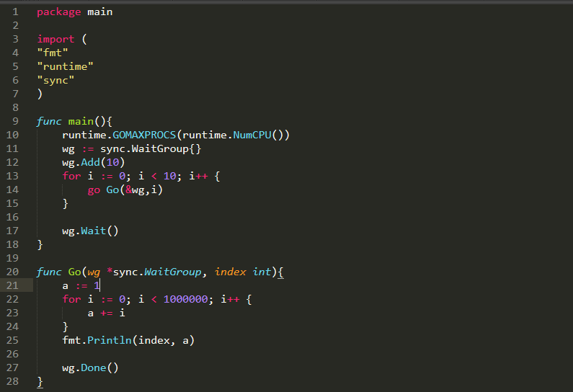Image resolution: width=573 pixels, height=392 pixels.
Task: Click the underlined closing brace on line 28
Action: [x=40, y=382]
